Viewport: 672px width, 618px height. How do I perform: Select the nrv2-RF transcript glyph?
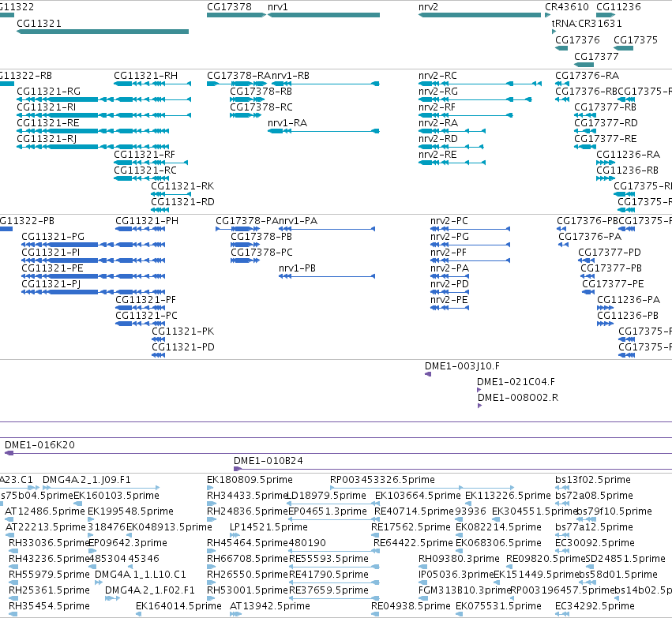466,115
